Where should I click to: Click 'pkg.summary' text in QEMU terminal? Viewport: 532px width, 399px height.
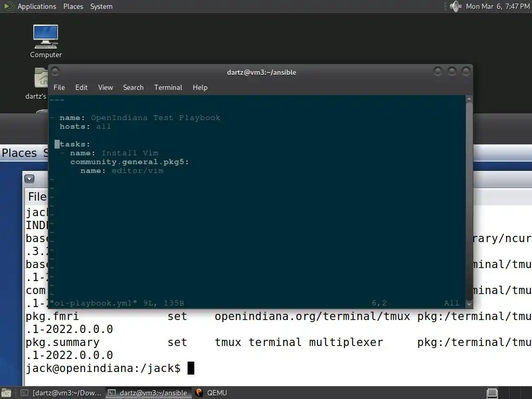point(63,342)
